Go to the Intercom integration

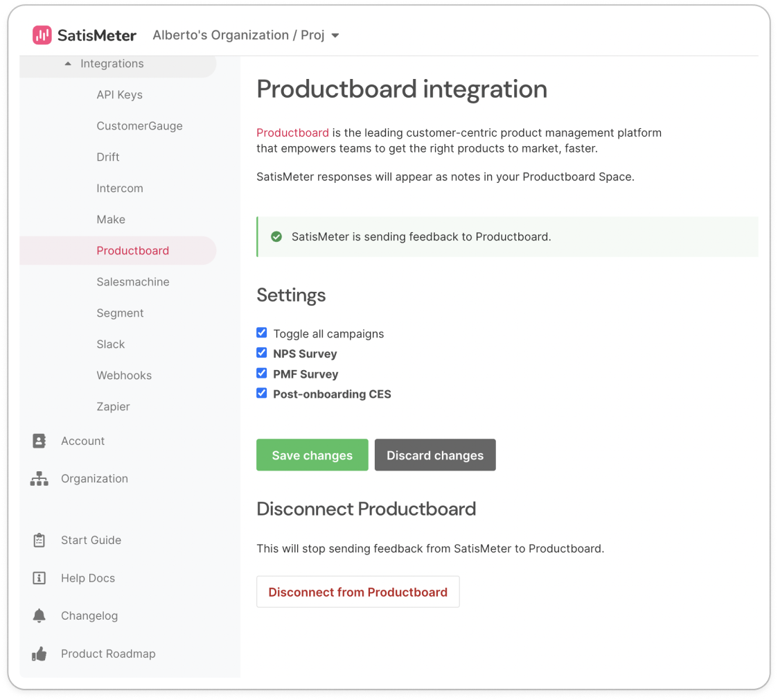(x=120, y=188)
